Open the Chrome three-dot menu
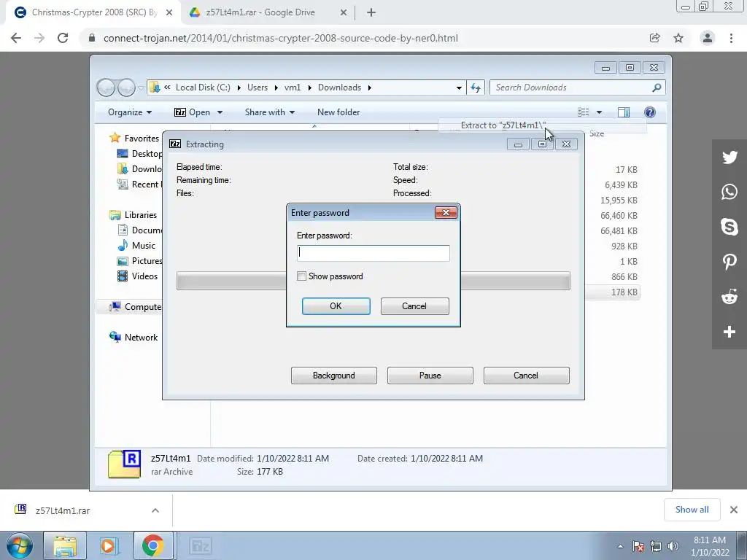This screenshot has height=560, width=747. (731, 38)
